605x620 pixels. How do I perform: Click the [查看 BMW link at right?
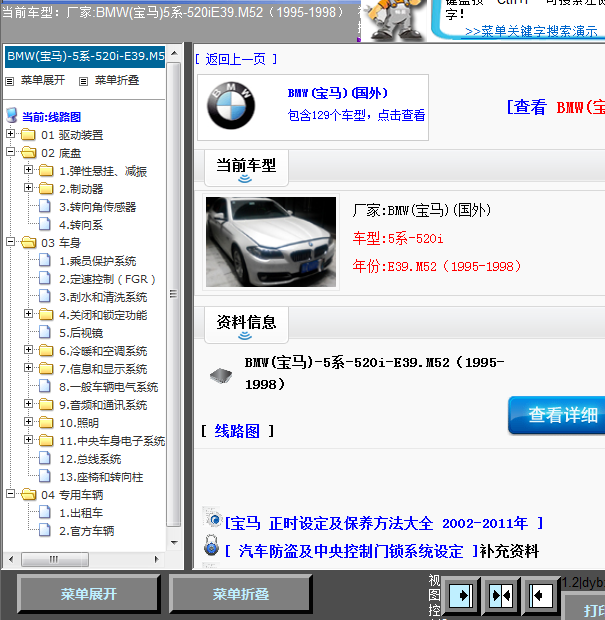tap(556, 107)
